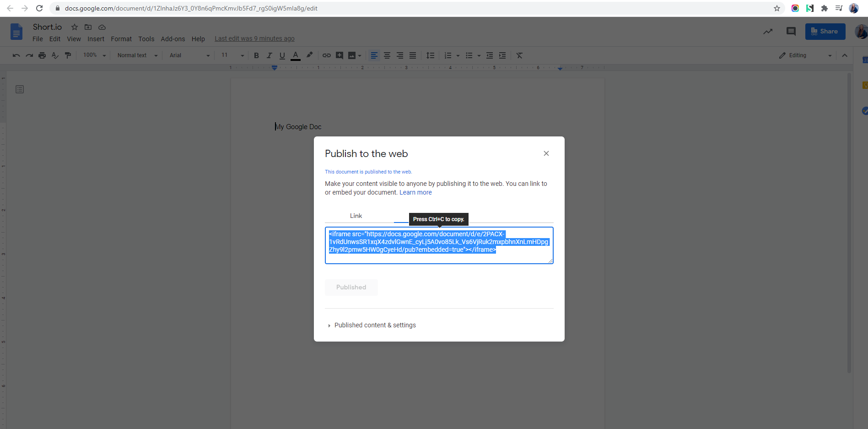
Task: Open bulleted list options arrow
Action: 479,56
